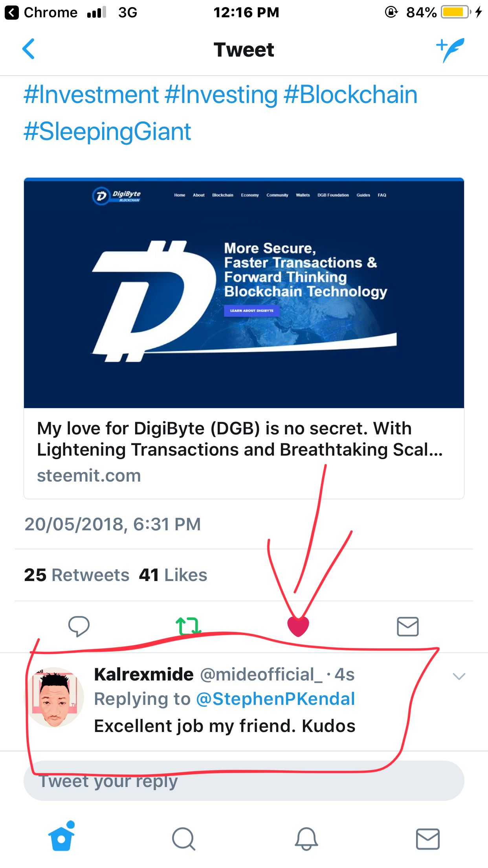Tap the Tweet your reply field
Viewport: 488px width, 868px height.
pos(244,781)
